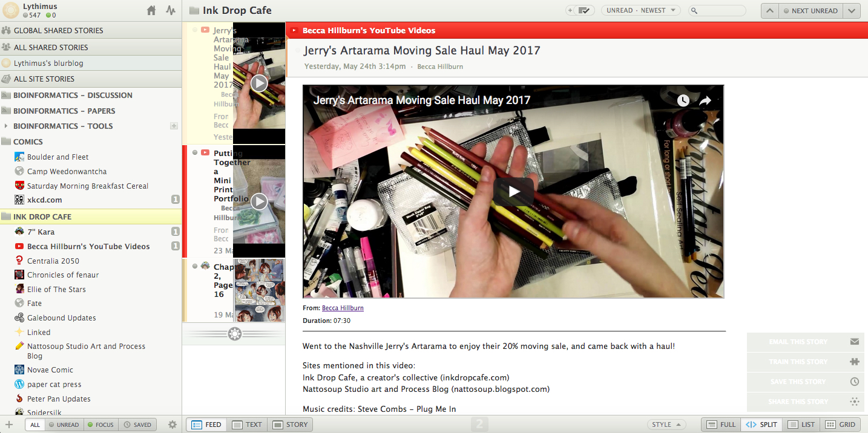Screen dimensions: 868x433
Task: Select the Peter Pan Updates feed
Action: (59, 399)
